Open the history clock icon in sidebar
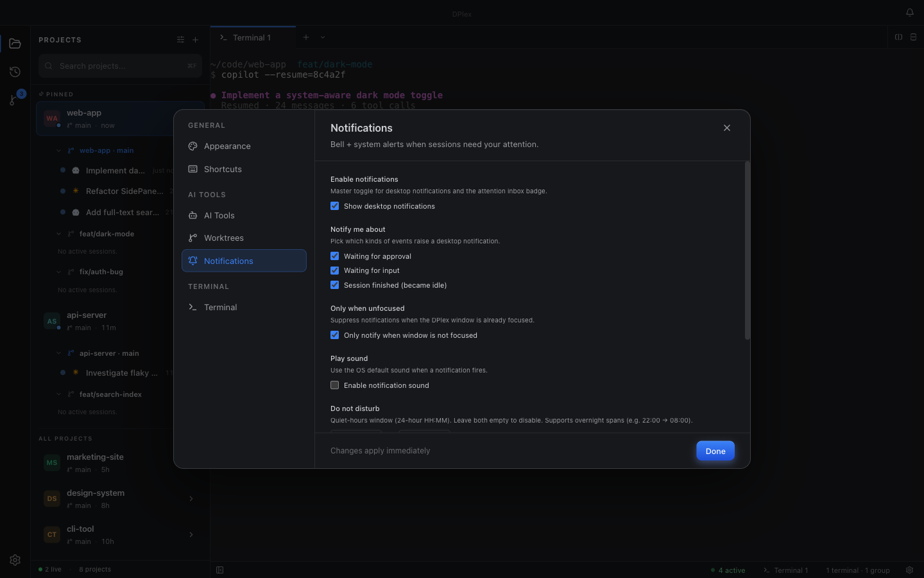This screenshot has width=924, height=578. [x=15, y=72]
